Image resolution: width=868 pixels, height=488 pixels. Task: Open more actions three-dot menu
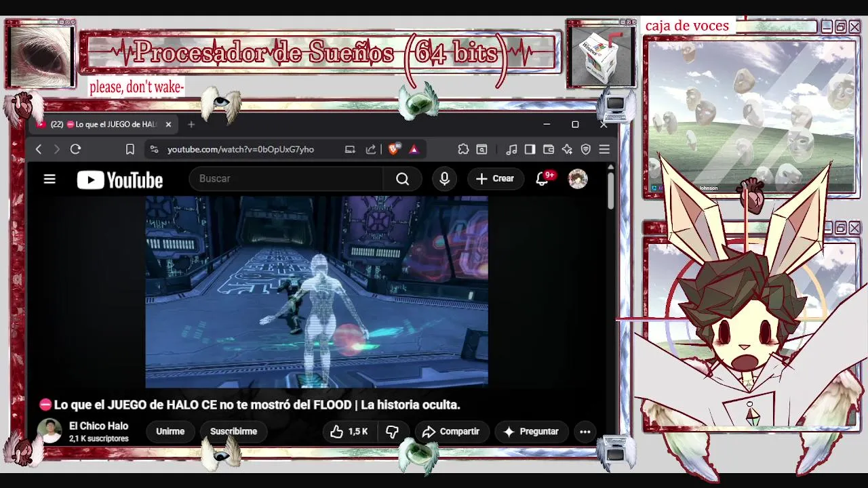pos(585,431)
